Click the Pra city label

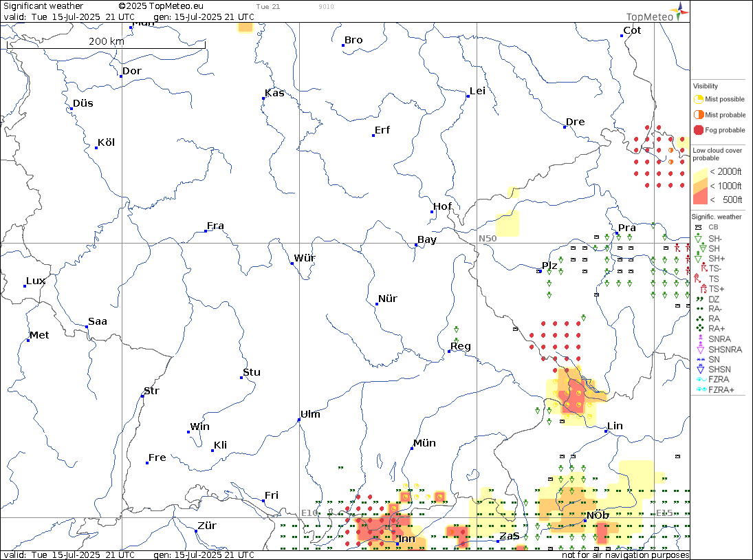click(626, 228)
